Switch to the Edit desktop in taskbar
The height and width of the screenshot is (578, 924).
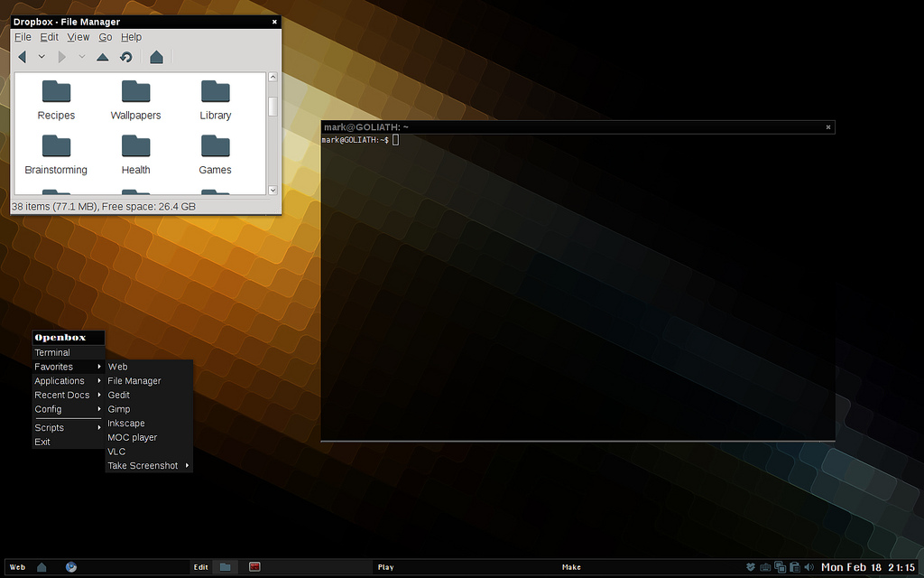[x=201, y=567]
